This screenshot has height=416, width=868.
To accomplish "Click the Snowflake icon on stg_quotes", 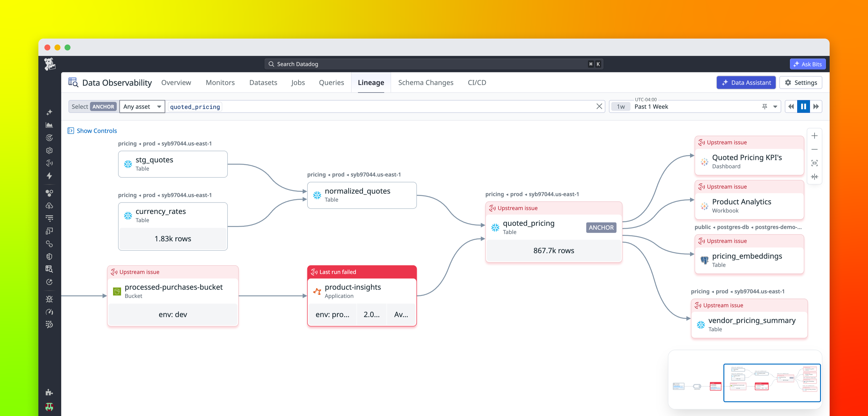I will pyautogui.click(x=128, y=164).
